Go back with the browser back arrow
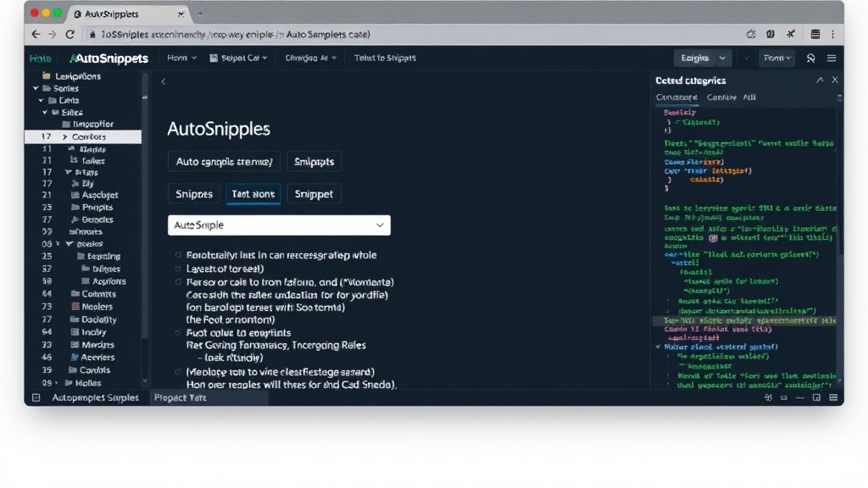 tap(36, 34)
